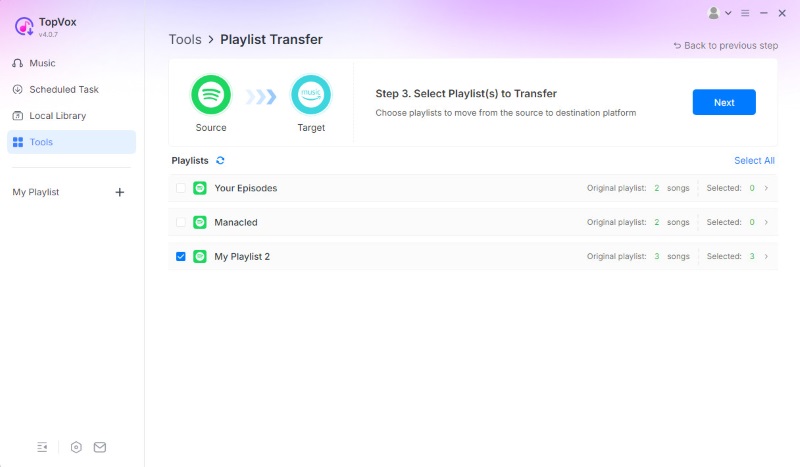Screen dimensions: 800x467
Task: Check the Manacled playlist checkbox
Action: (181, 223)
